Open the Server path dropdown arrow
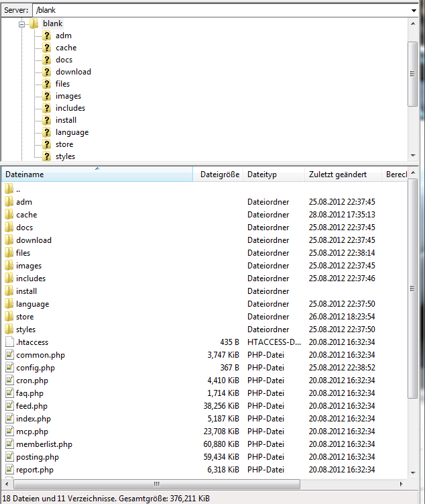425x504 pixels. (414, 11)
